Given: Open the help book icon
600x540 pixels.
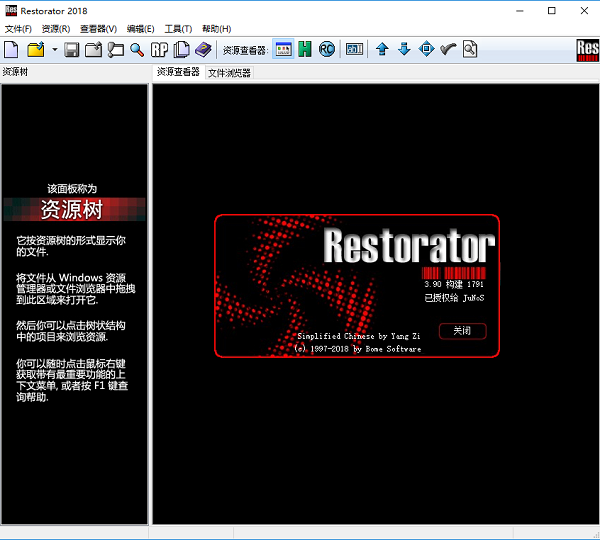Looking at the screenshot, I should [x=204, y=49].
